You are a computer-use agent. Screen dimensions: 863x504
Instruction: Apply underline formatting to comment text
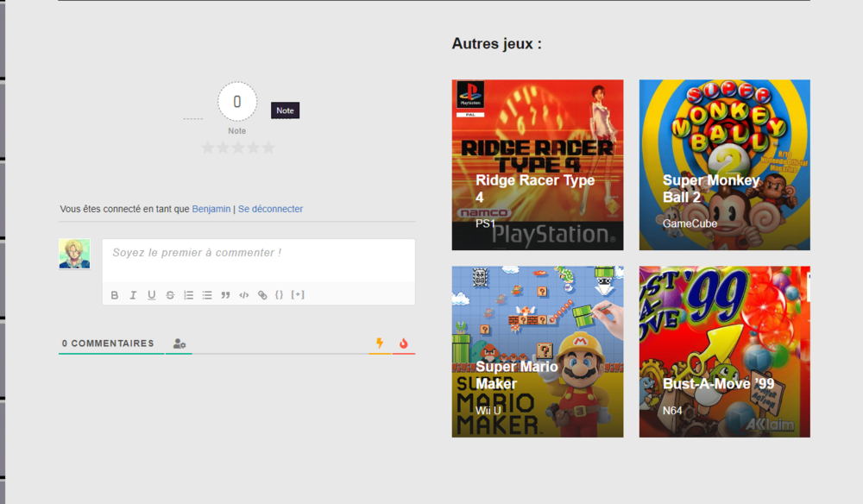pos(151,295)
